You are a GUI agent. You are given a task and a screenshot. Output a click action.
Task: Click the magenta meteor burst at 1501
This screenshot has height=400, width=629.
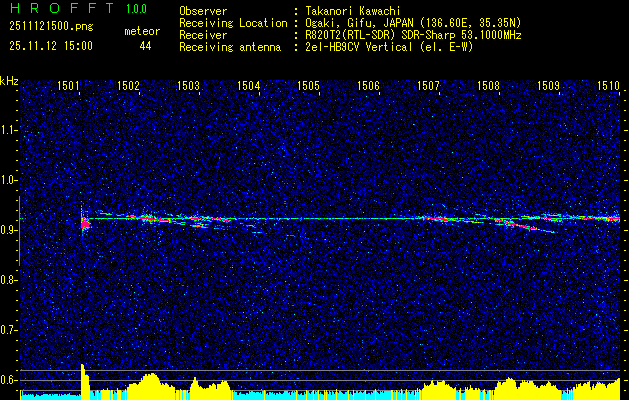point(85,224)
